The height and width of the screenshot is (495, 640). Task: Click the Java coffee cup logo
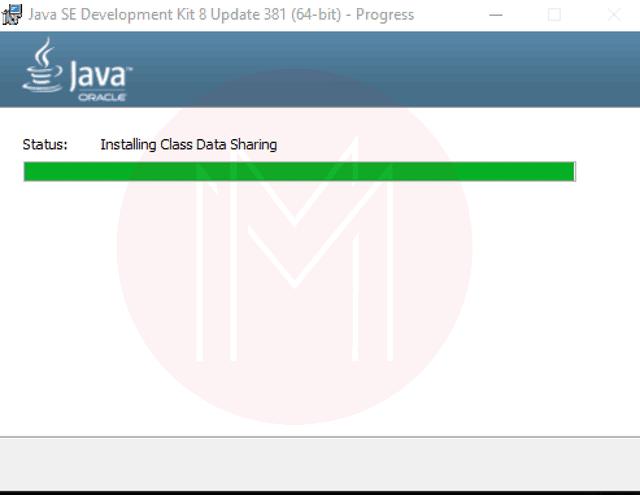pos(42,65)
